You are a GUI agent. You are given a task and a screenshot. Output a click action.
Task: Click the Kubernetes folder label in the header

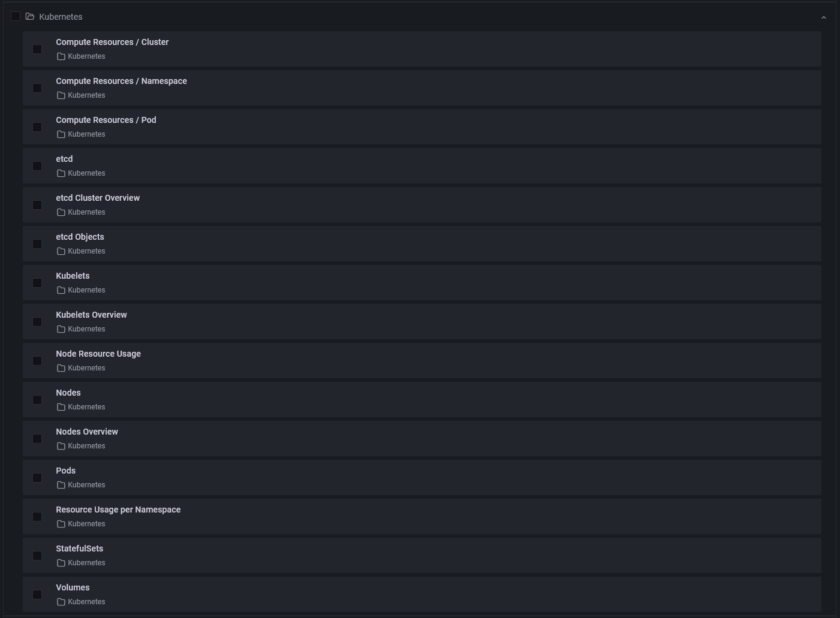tap(61, 16)
